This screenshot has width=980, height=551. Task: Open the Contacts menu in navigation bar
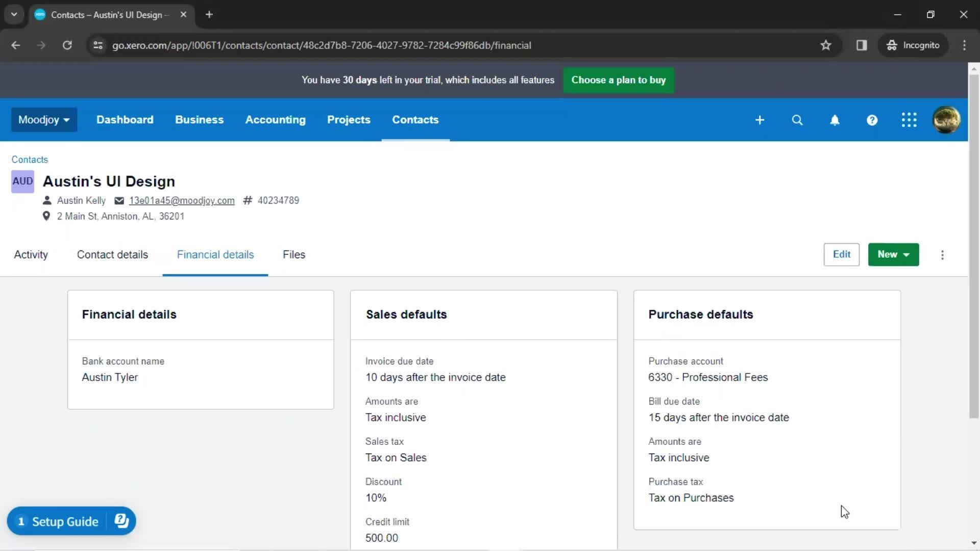tap(415, 120)
